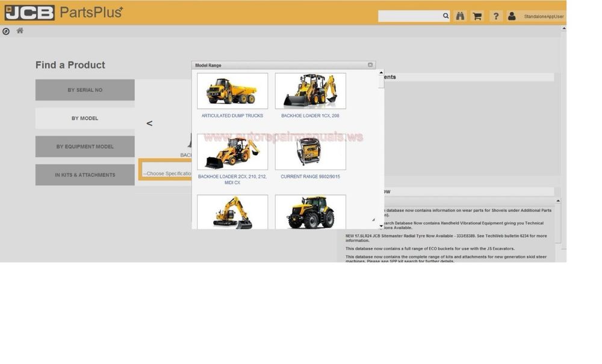The height and width of the screenshot is (364, 602).
Task: Click the news panel scroll up arrow
Action: 558,200
